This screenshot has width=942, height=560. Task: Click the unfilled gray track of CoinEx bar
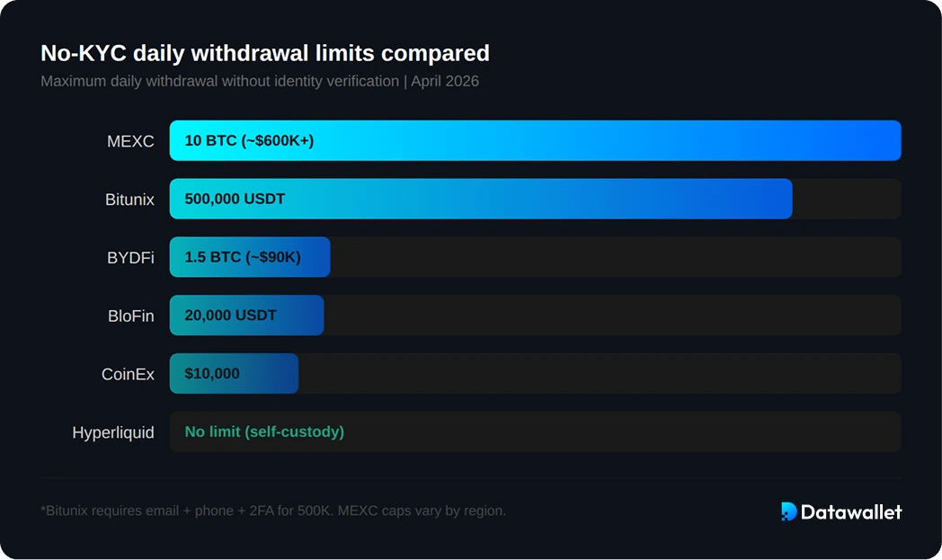tap(599, 373)
